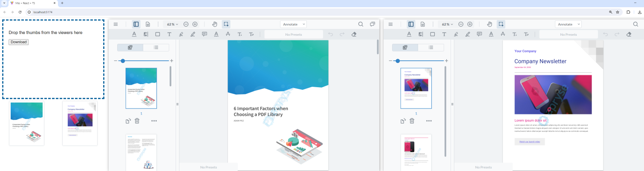644x171 pixels.
Task: Select the Free Text tool in the right viewer
Action: 444,34
